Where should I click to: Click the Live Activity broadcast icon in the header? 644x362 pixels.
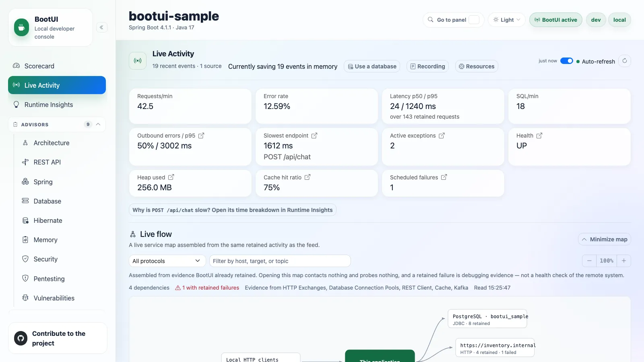coord(138,61)
